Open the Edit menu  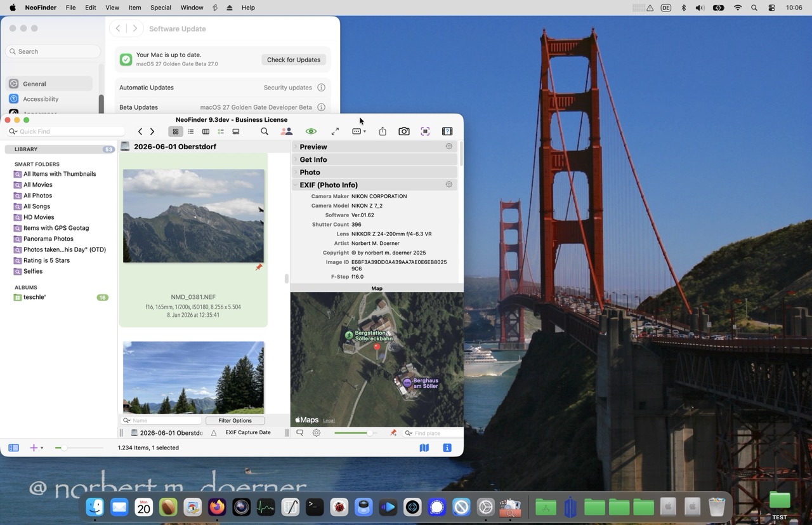[x=91, y=8]
